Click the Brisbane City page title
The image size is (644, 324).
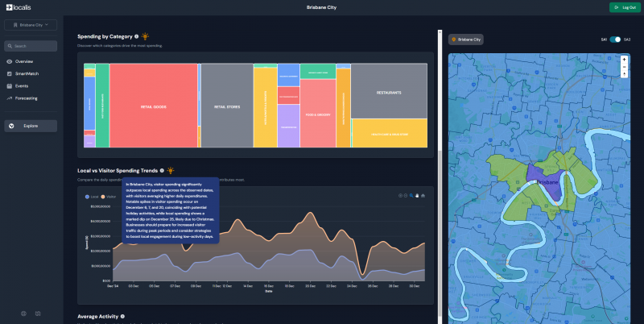click(321, 7)
